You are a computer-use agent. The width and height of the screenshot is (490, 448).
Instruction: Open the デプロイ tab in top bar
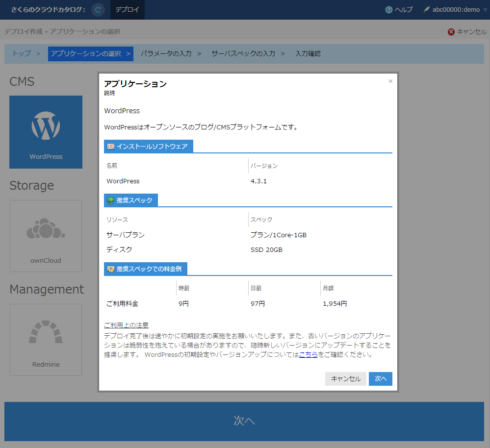(127, 10)
